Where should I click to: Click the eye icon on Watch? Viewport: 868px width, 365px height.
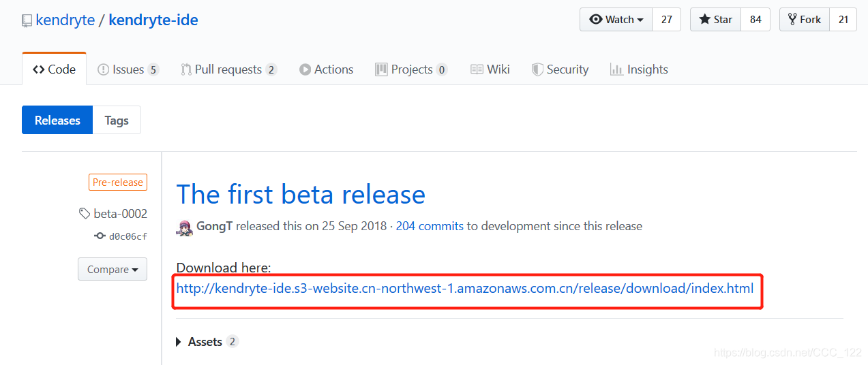(x=596, y=20)
